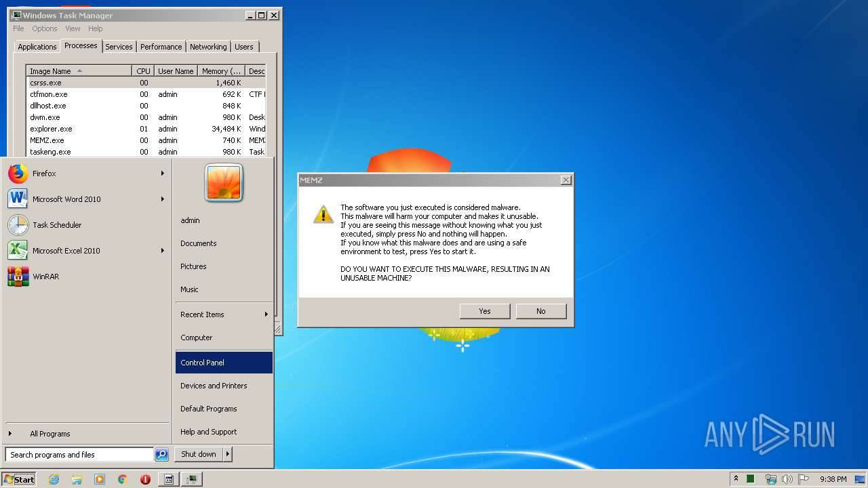The height and width of the screenshot is (488, 868).
Task: Open shut down options arrow
Action: pyautogui.click(x=227, y=454)
